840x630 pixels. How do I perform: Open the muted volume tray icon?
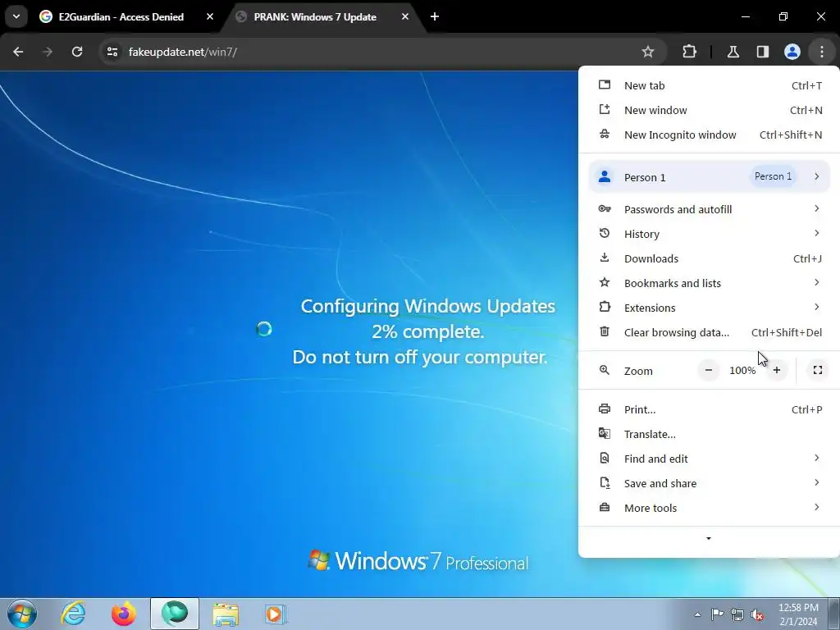tap(757, 614)
